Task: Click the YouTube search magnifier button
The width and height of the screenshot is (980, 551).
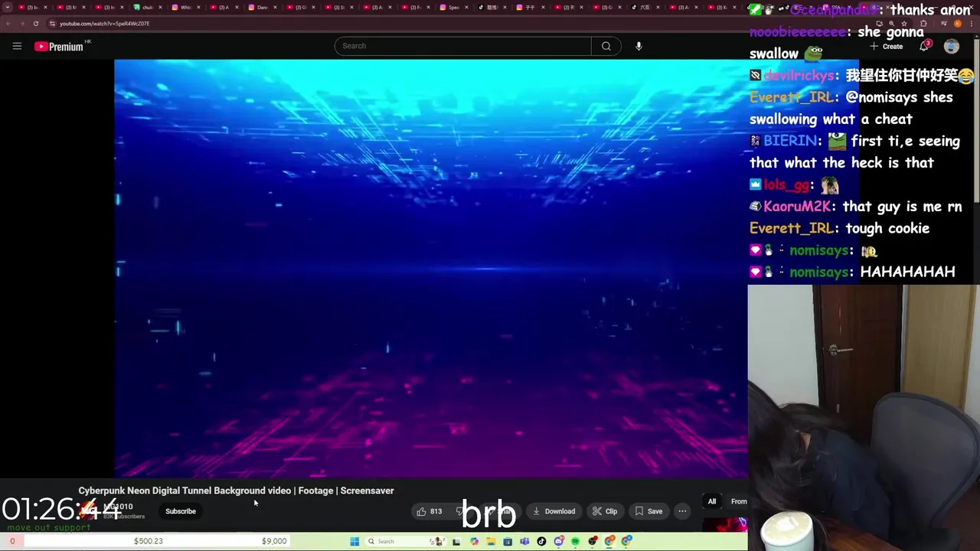Action: pyautogui.click(x=606, y=46)
